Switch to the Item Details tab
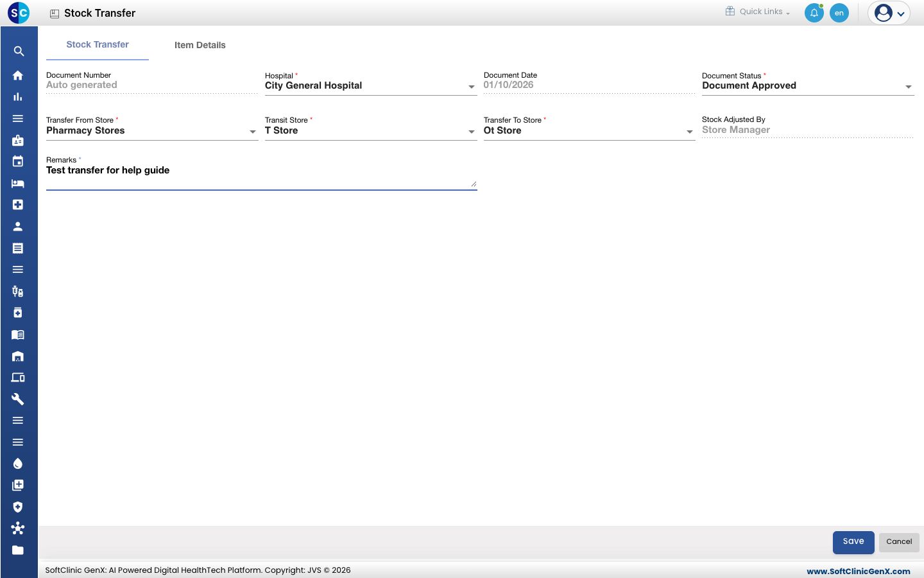 (x=200, y=45)
